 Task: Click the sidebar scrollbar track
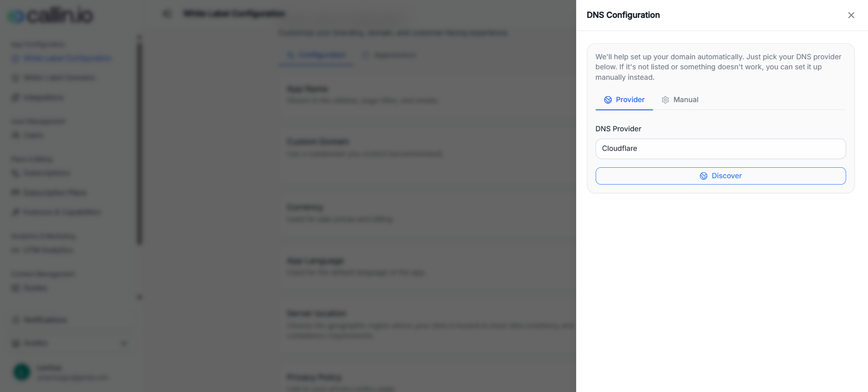(x=139, y=137)
